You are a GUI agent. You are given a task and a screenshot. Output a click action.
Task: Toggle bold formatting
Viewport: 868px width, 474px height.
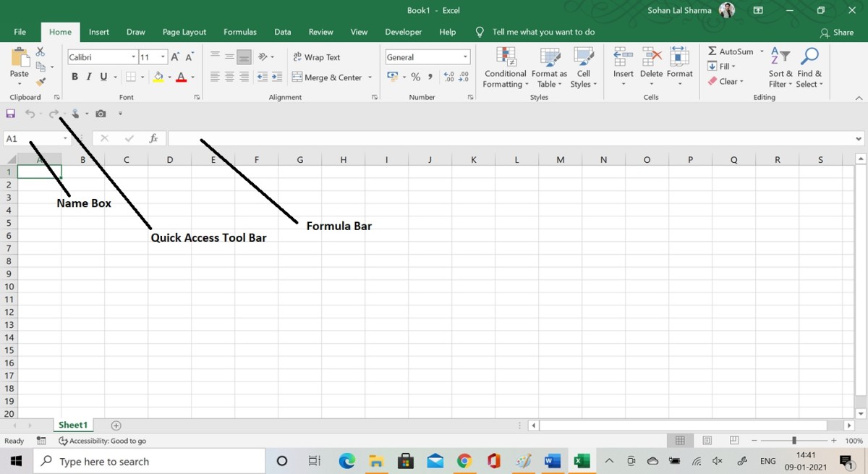[75, 76]
